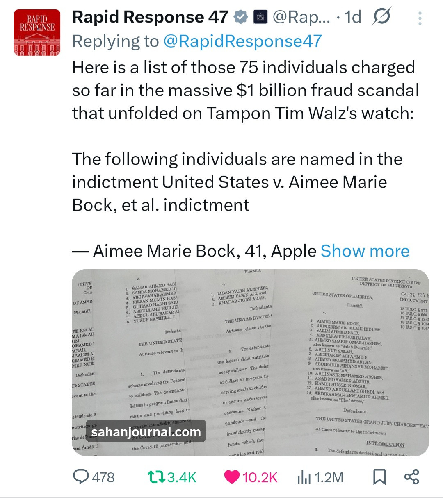Tap the 3.4K retweet count
This screenshot has width=443, height=504.
pyautogui.click(x=182, y=478)
